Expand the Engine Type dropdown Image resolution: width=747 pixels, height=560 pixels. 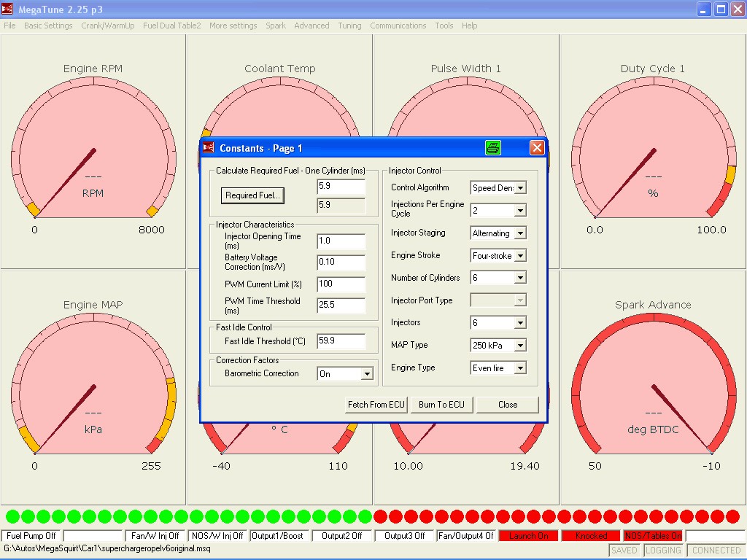pos(521,368)
